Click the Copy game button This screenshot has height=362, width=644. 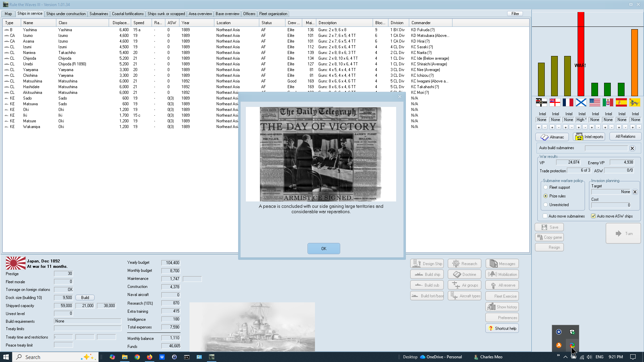(549, 237)
